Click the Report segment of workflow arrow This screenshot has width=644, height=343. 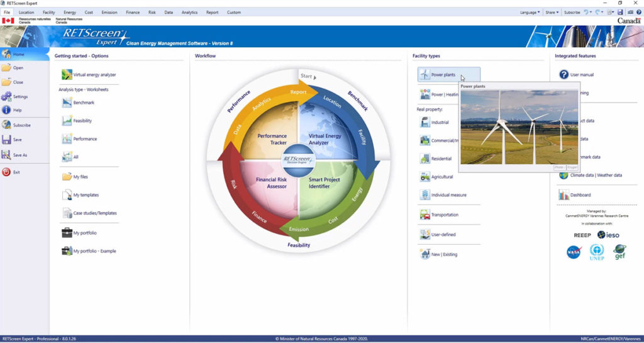298,92
